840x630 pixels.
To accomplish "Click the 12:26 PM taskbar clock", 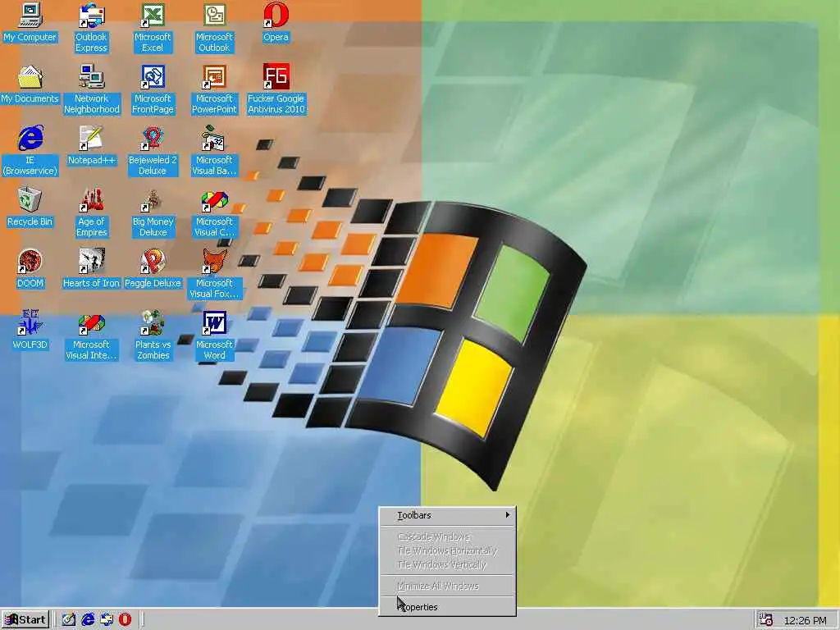I will (x=806, y=620).
